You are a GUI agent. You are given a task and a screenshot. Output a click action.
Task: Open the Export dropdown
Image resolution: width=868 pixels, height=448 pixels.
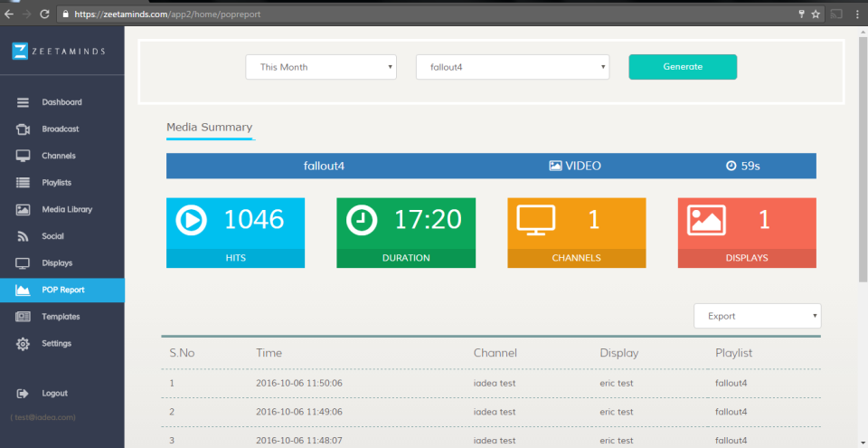coord(758,316)
